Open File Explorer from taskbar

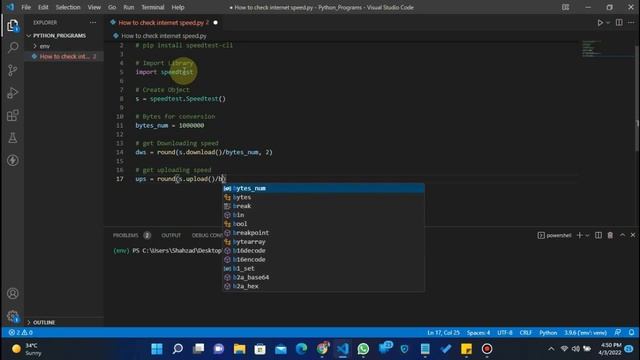[240, 349]
